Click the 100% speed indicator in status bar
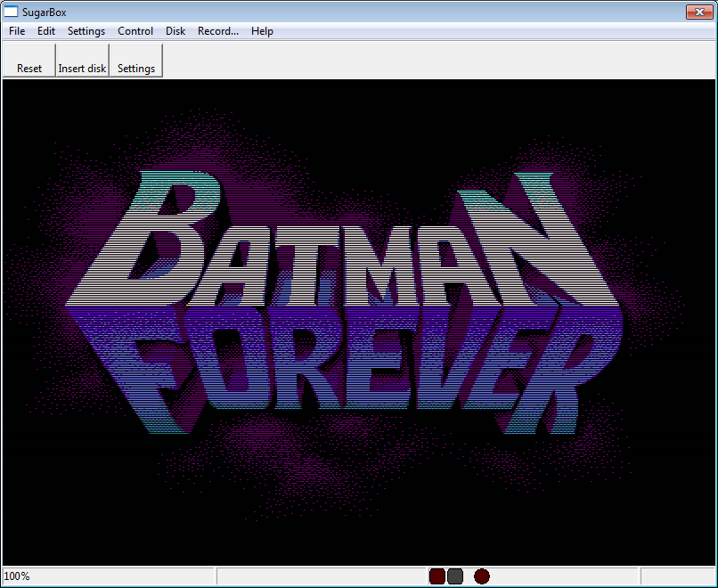 coord(18,576)
